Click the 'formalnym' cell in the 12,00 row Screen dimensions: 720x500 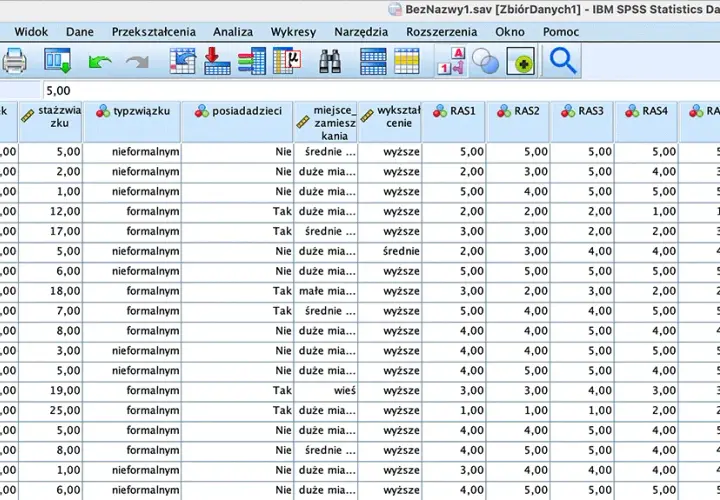[x=132, y=212]
